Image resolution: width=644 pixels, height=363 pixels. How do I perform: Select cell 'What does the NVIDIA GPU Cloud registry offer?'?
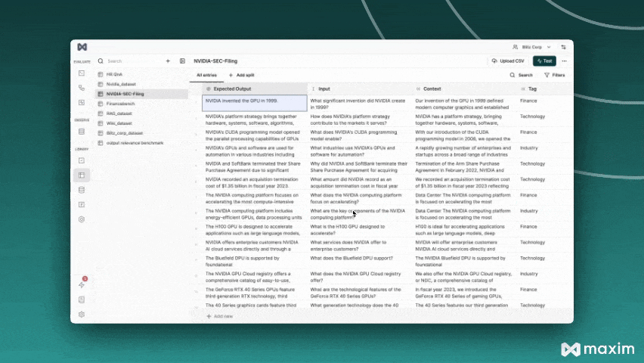[x=359, y=277]
